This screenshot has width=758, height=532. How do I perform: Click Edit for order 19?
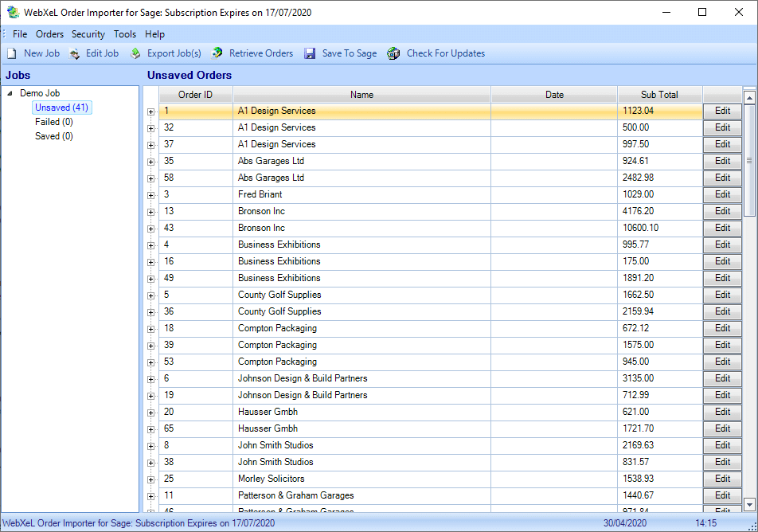(722, 395)
